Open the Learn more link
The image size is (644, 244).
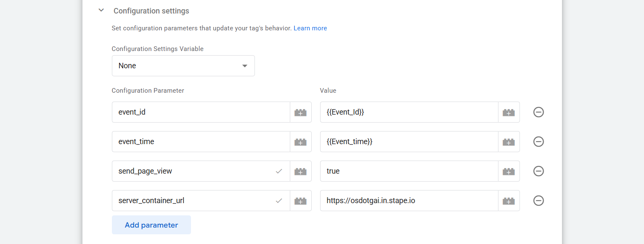(310, 28)
